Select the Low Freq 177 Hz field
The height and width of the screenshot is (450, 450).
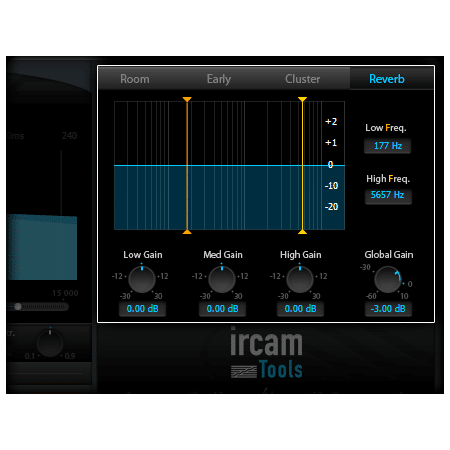[x=388, y=146]
